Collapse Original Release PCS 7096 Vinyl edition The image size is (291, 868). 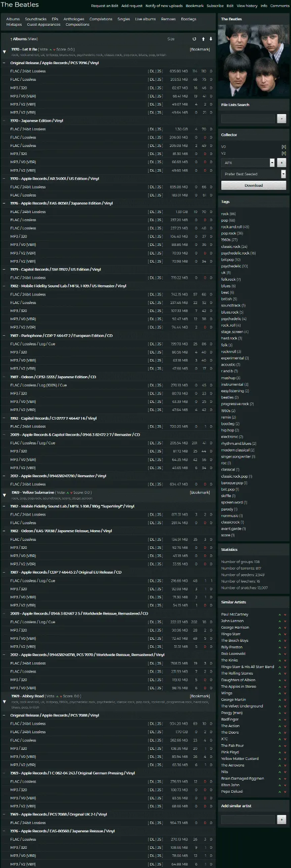point(5,63)
